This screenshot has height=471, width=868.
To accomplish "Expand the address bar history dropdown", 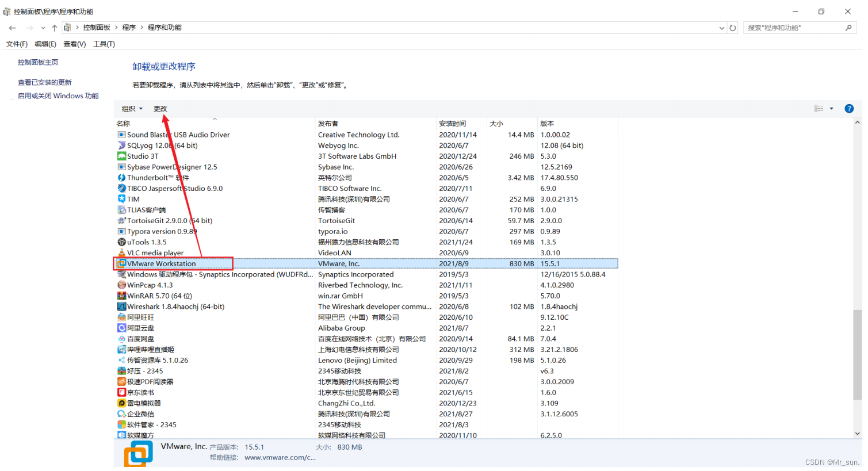I will click(x=722, y=28).
